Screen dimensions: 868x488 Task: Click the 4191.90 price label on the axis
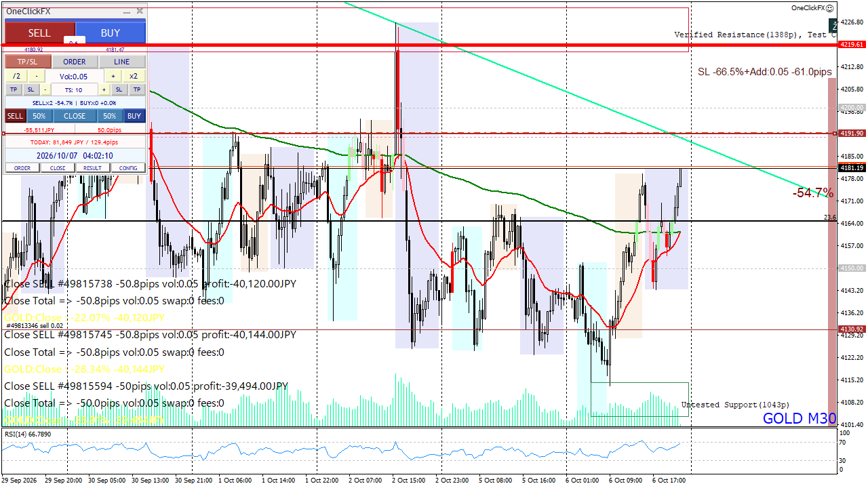[x=852, y=134]
